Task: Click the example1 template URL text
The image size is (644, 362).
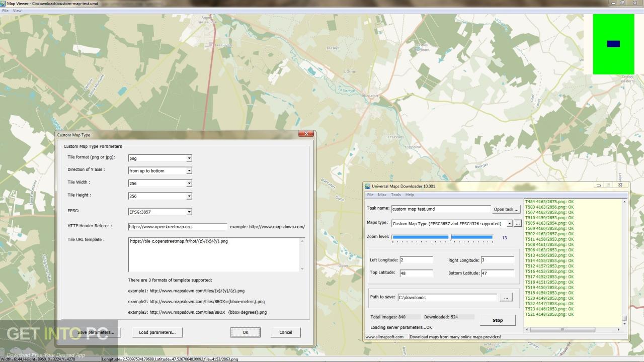Action: pos(186,291)
